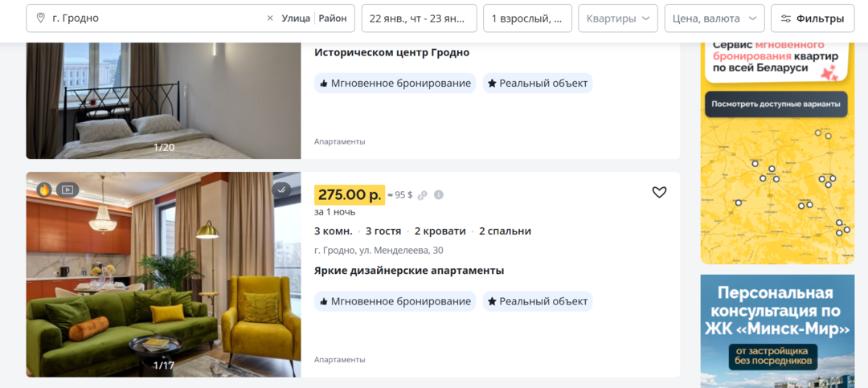Open the guests selector 1 взрослый

(527, 18)
